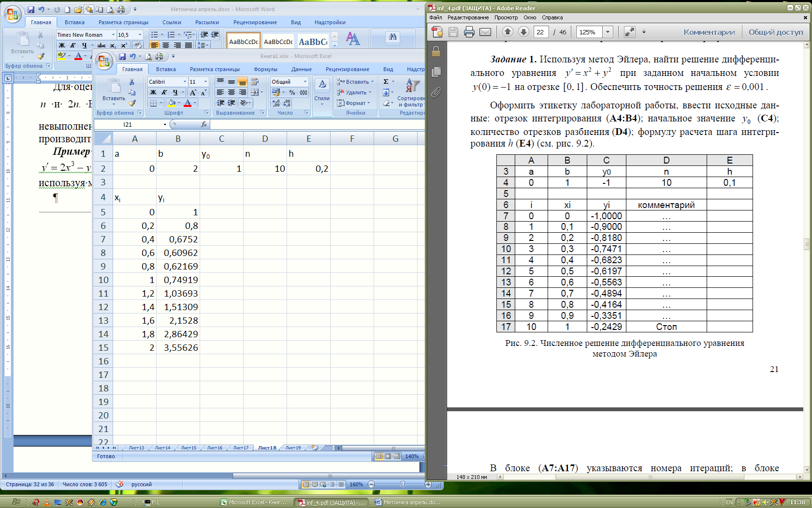
Task: Toggle bold in Word ribbon
Action: coord(62,45)
